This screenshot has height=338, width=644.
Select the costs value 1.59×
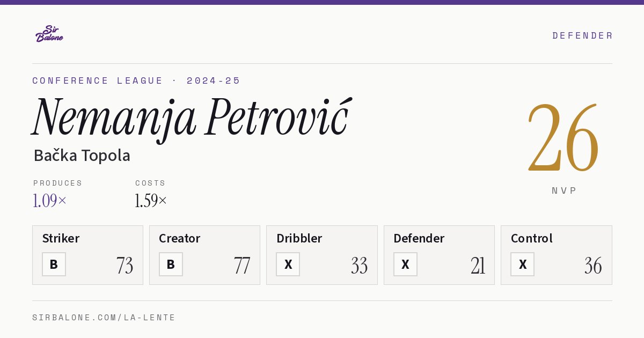(151, 201)
